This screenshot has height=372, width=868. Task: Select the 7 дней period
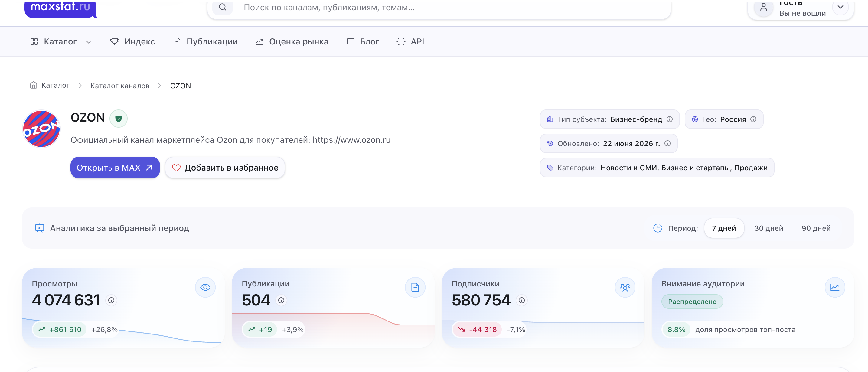(724, 228)
